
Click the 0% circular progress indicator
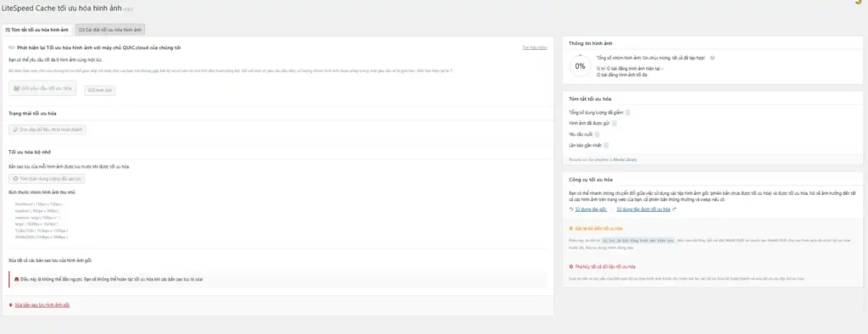(580, 66)
